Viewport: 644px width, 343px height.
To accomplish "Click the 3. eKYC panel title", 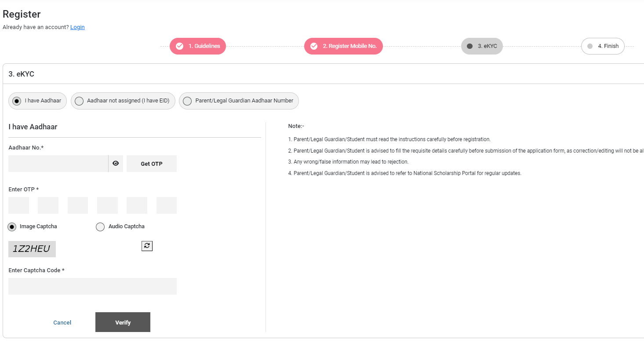I will (x=22, y=74).
